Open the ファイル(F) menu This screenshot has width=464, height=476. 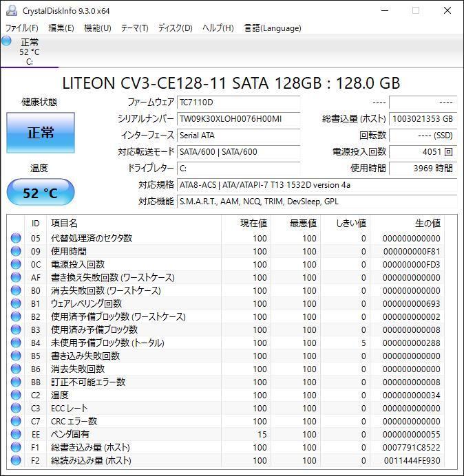tap(22, 28)
